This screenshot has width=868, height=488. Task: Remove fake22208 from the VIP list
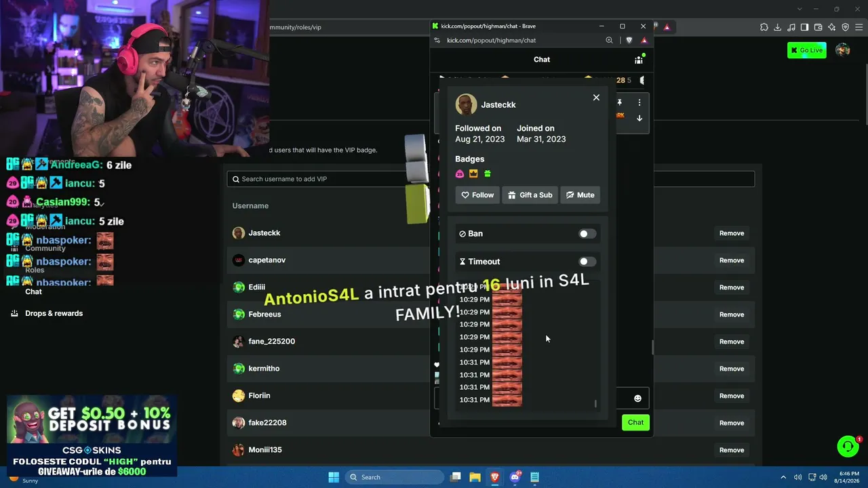[732, 423]
